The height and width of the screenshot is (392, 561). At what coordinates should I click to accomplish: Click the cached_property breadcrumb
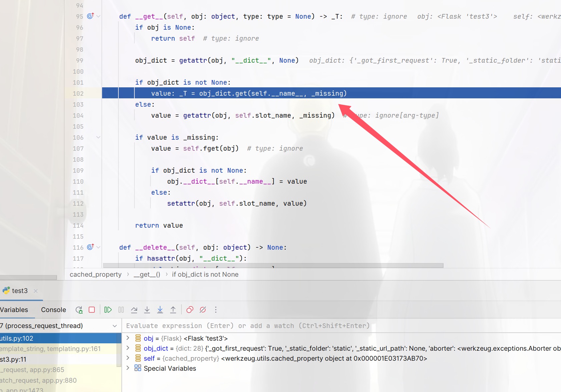tap(95, 275)
